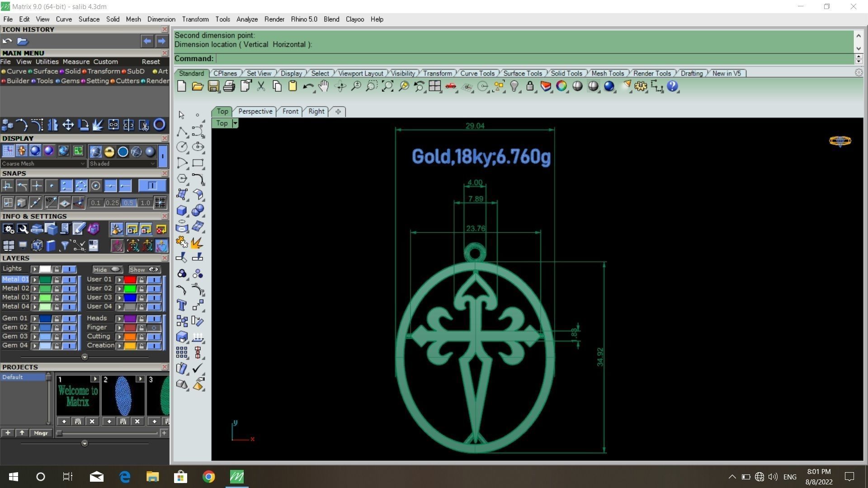
Task: Toggle the lock on Metal 02 layer
Action: 57,289
